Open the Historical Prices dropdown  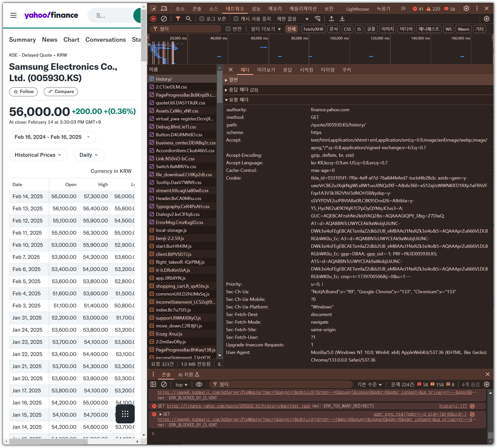pos(38,155)
